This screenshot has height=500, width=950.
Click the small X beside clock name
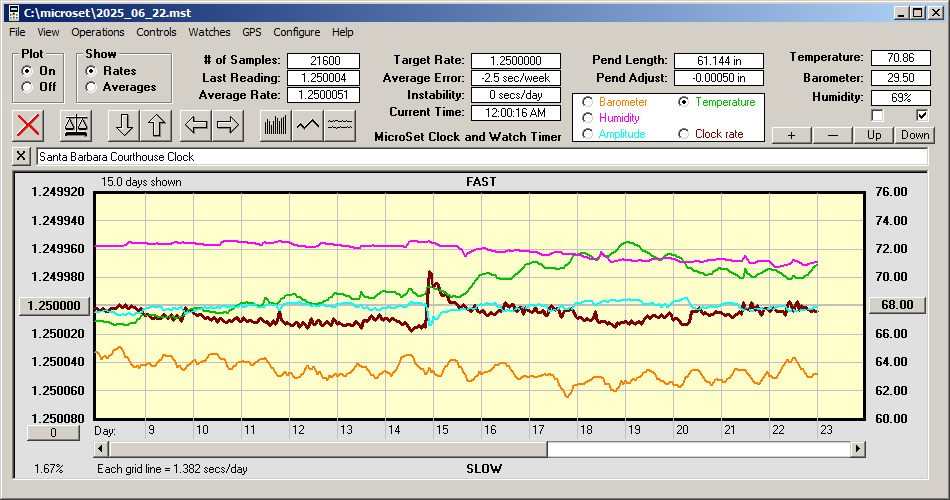21,156
